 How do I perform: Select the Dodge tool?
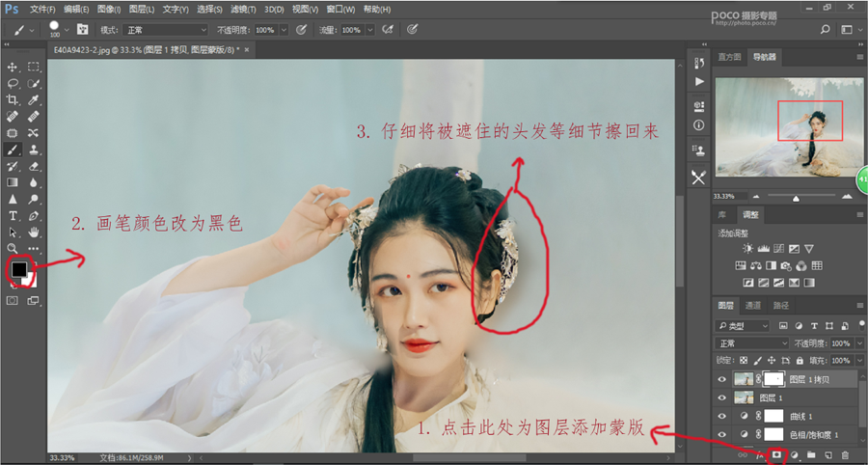33,199
